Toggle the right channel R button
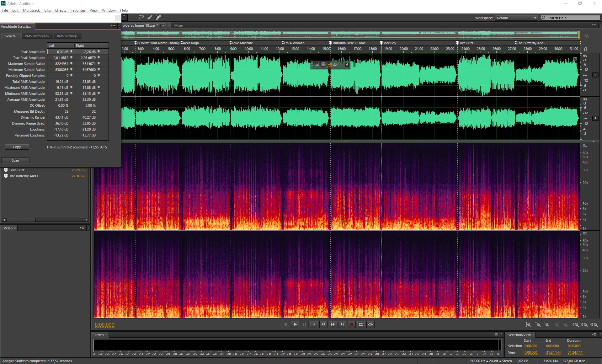 [595, 119]
